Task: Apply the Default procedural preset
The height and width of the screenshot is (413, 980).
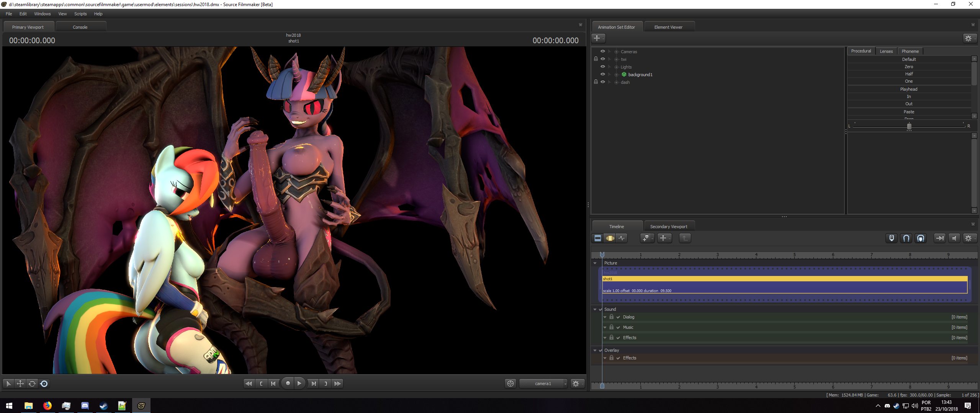Action: 909,59
